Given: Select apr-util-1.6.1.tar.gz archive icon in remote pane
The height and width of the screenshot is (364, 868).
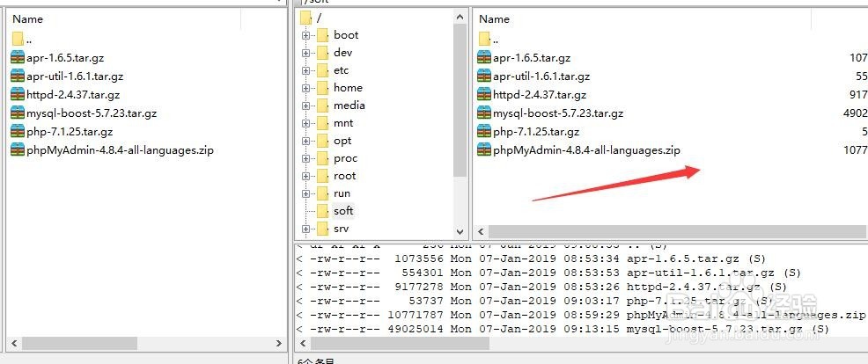Looking at the screenshot, I should click(484, 76).
